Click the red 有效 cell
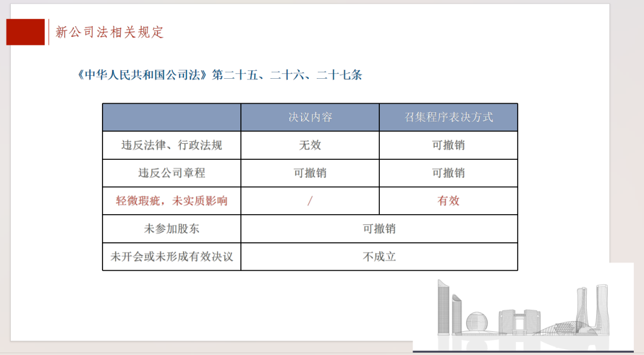Image resolution: width=644 pixels, height=355 pixels. coord(448,201)
